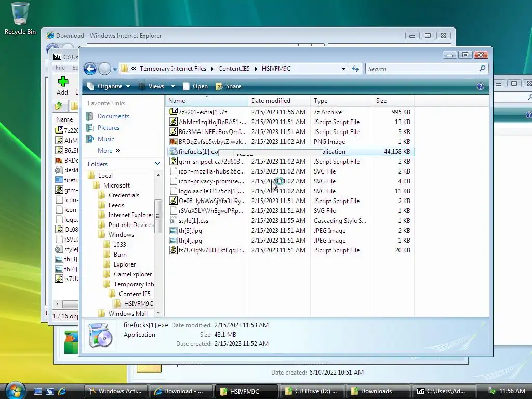Viewport: 532px width, 399px height.
Task: Open Documents favorite link
Action: click(113, 116)
